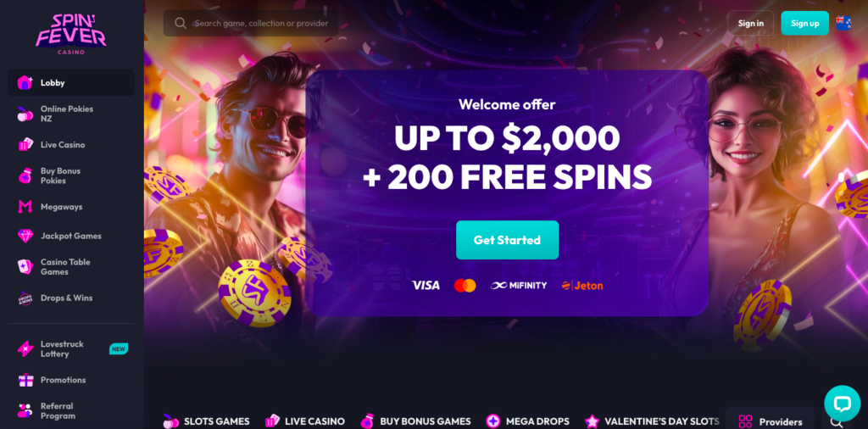
Task: Open the Providers filter
Action: click(770, 422)
